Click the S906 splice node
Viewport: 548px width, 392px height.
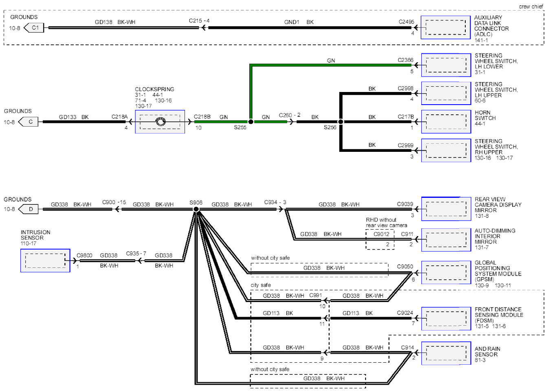tap(196, 209)
